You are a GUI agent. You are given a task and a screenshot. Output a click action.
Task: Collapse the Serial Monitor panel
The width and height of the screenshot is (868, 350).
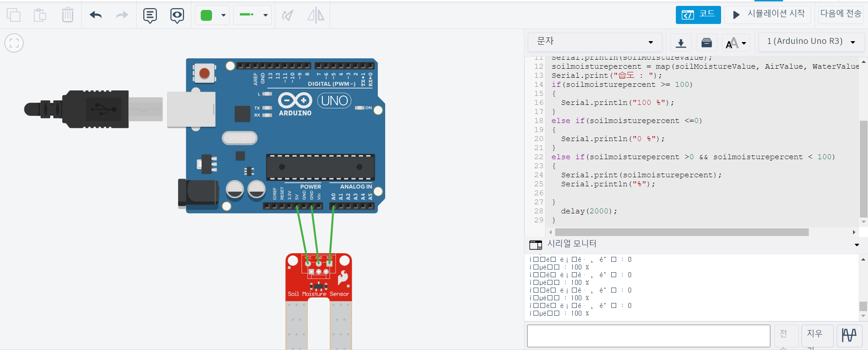click(857, 245)
